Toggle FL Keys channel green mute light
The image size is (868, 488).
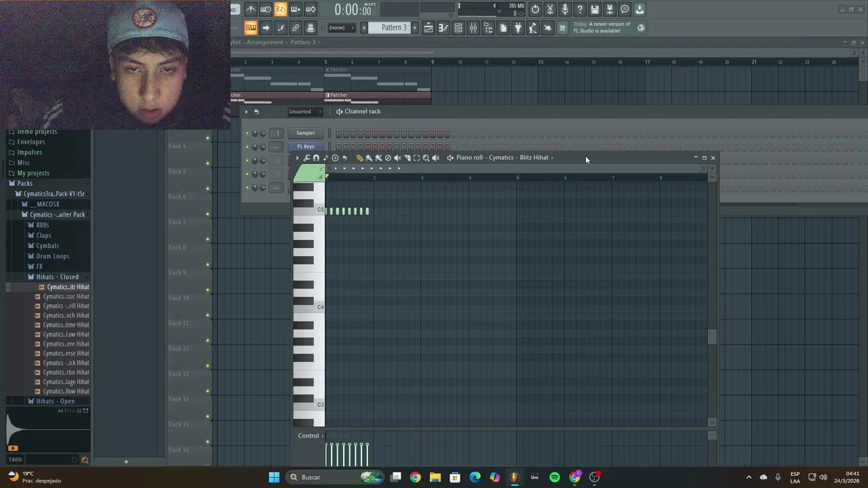[x=248, y=147]
